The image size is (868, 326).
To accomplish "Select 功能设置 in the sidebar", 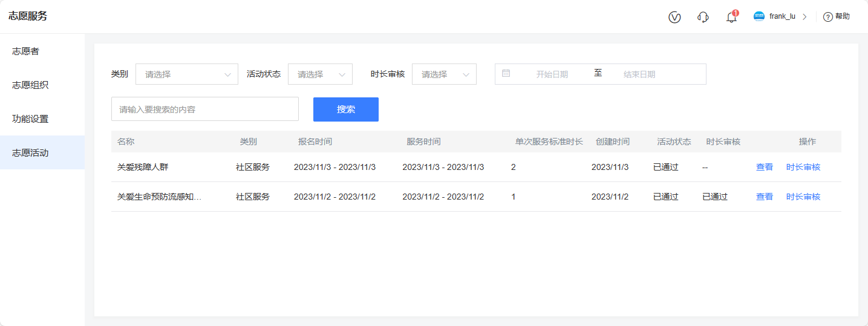I will (42, 119).
